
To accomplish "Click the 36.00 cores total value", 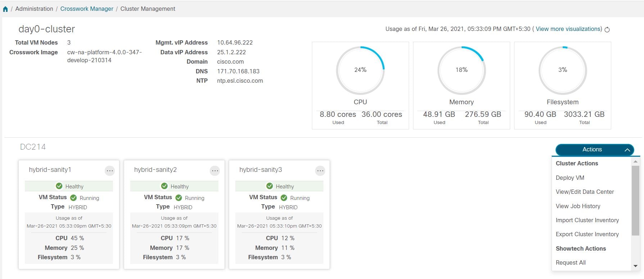I will coord(382,114).
